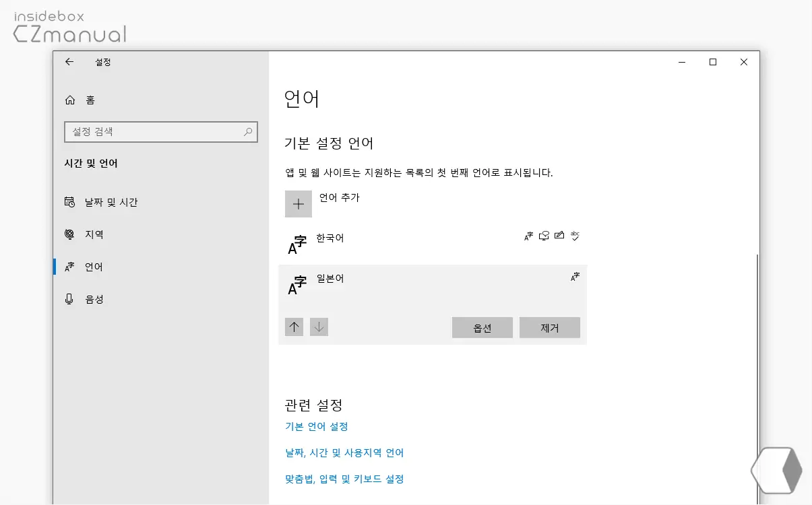Click the back arrow in the settings window
The image size is (812, 505).
coord(69,62)
